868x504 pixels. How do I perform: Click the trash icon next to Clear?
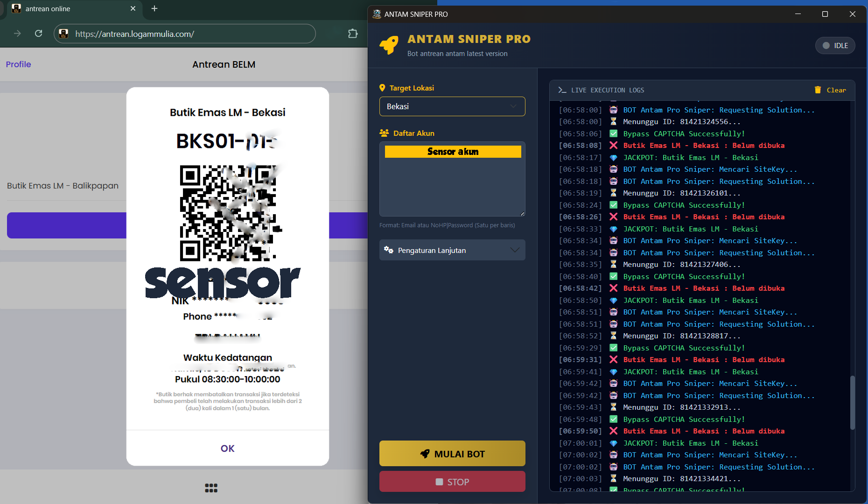(818, 90)
